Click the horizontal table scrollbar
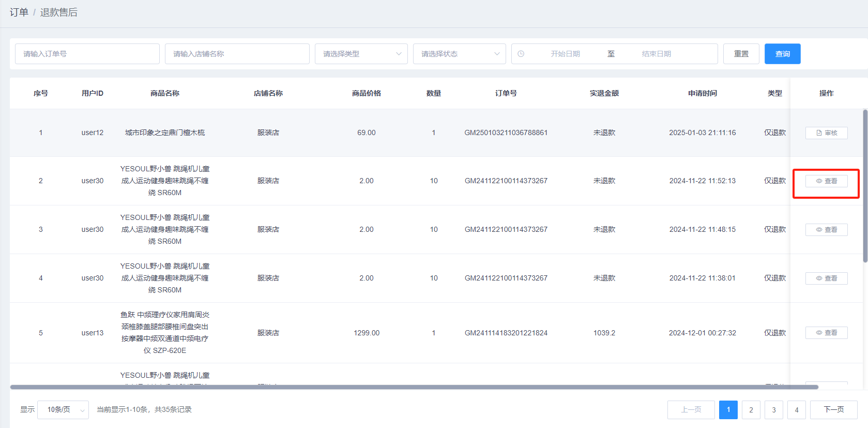Viewport: 868px width, 428px height. (x=414, y=387)
